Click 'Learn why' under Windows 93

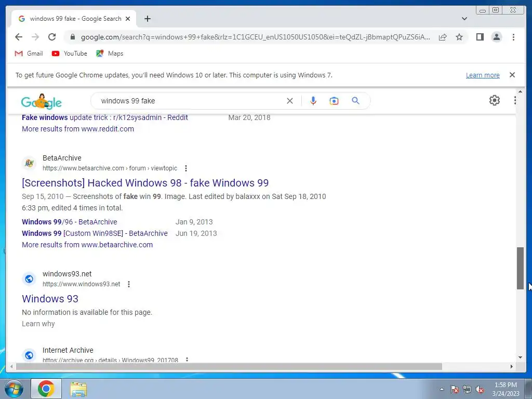click(x=38, y=324)
